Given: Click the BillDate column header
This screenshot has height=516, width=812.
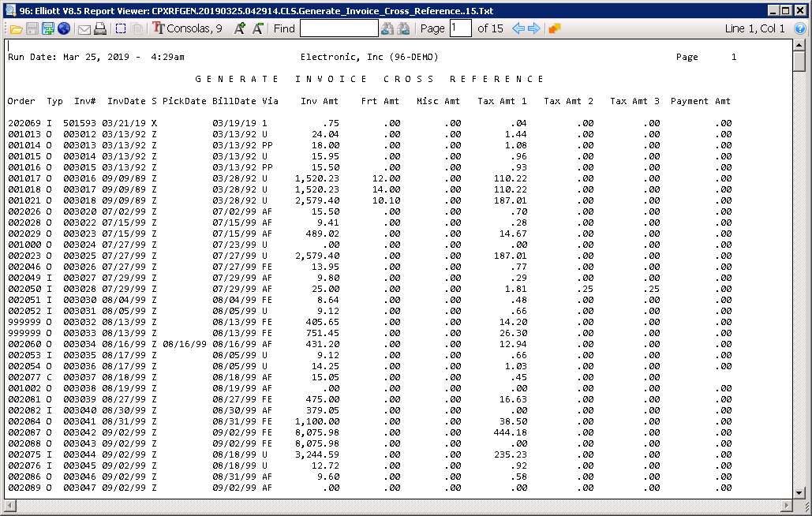Looking at the screenshot, I should pos(234,102).
